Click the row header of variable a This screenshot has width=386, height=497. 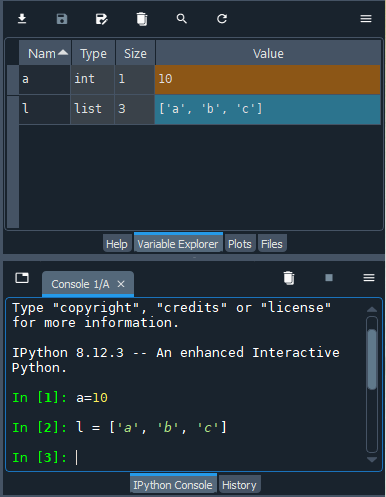(x=13, y=79)
